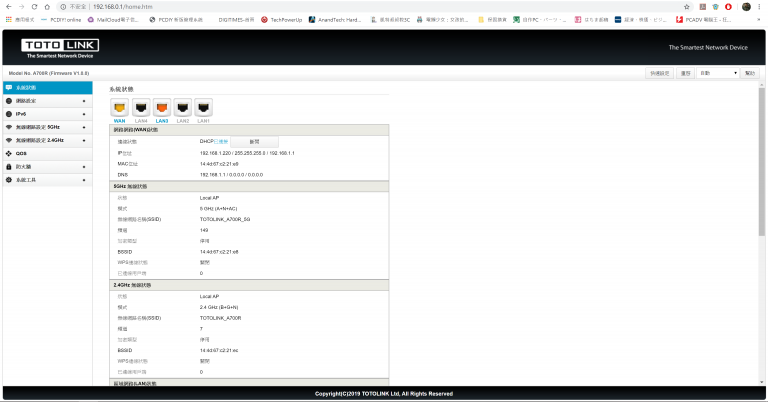This screenshot has width=768, height=402.
Task: Show more bookmarks with chevron
Action: point(760,20)
